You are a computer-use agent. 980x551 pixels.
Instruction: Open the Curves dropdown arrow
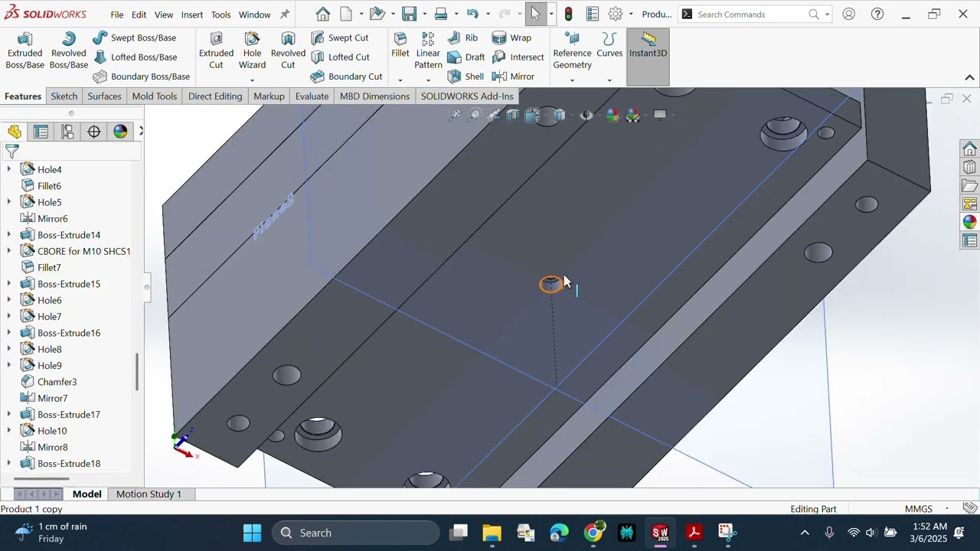609,80
